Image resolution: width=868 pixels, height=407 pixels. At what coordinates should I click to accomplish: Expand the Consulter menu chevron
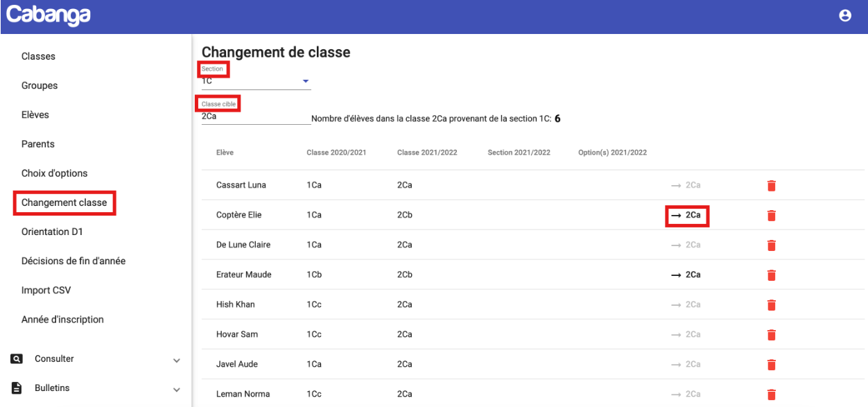[x=176, y=361]
